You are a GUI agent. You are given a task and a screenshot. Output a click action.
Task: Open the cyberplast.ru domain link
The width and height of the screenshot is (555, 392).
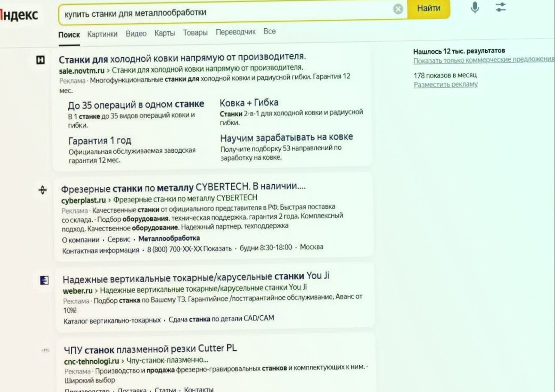click(x=83, y=200)
